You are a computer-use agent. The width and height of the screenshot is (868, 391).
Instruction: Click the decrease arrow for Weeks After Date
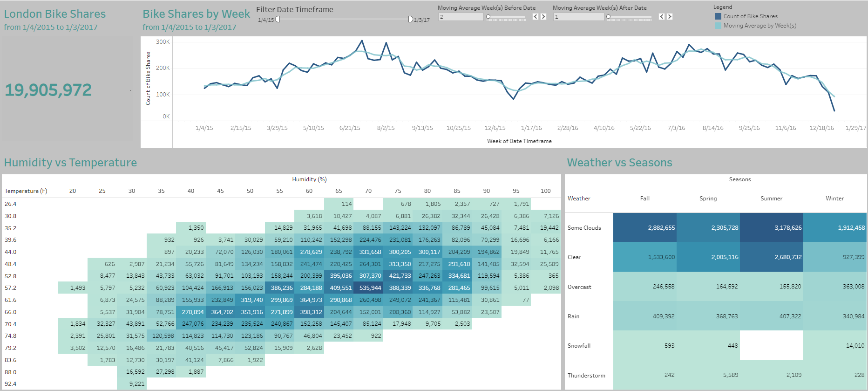pos(662,17)
